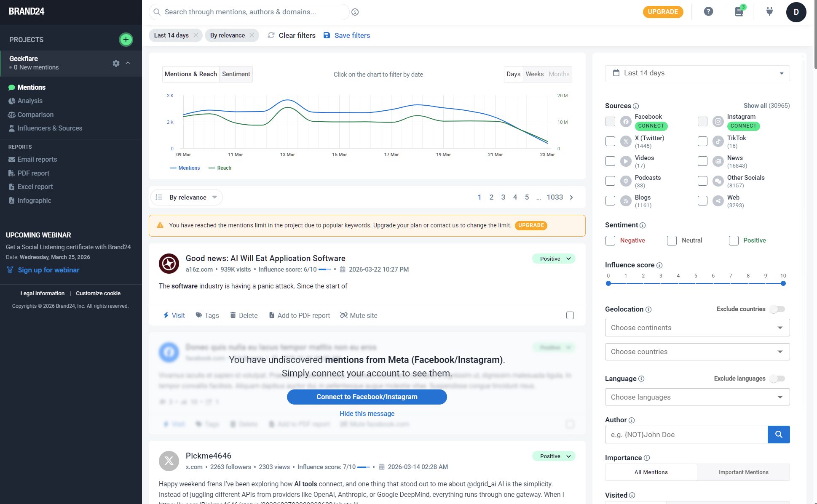
Task: Click the Save filters disk icon
Action: coord(327,35)
